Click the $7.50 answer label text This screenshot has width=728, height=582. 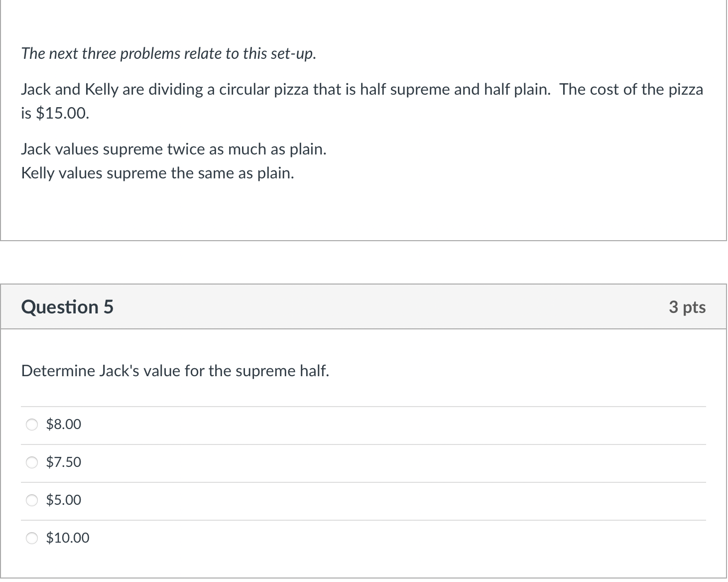[63, 462]
